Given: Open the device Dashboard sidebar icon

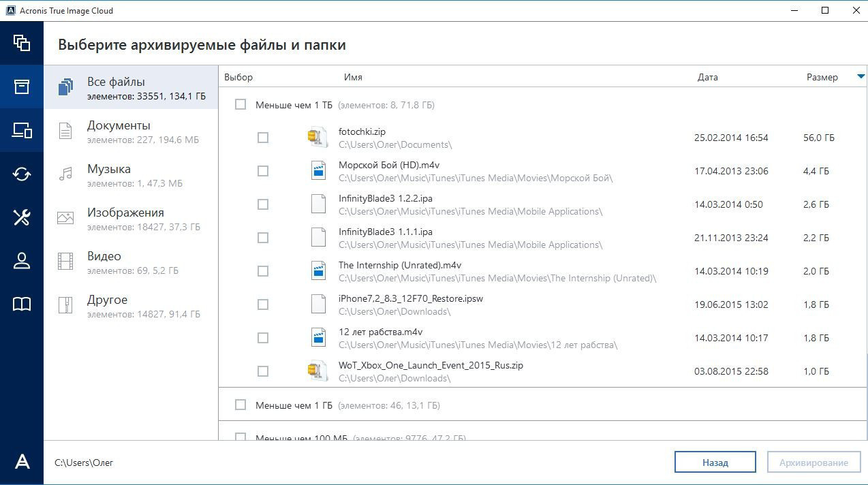Looking at the screenshot, I should [x=22, y=130].
